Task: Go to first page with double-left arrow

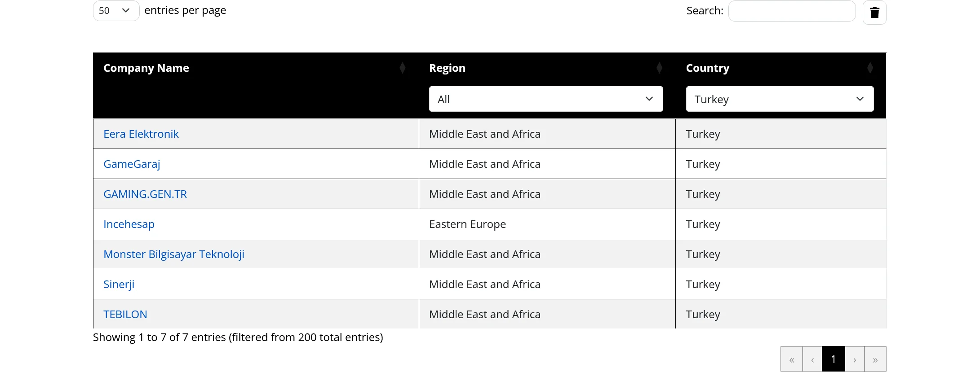Action: click(792, 359)
